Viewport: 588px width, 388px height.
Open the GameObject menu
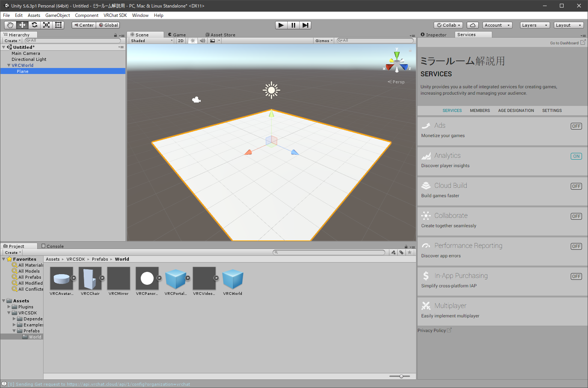click(x=57, y=15)
